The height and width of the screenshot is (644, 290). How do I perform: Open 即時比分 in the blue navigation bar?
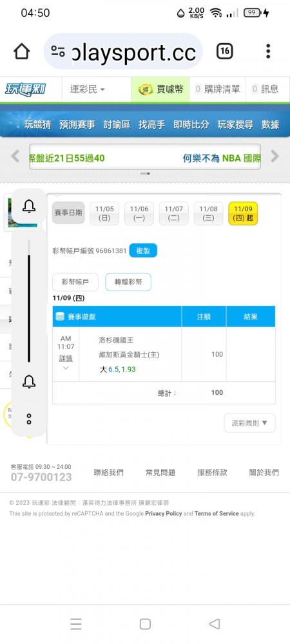coord(191,124)
